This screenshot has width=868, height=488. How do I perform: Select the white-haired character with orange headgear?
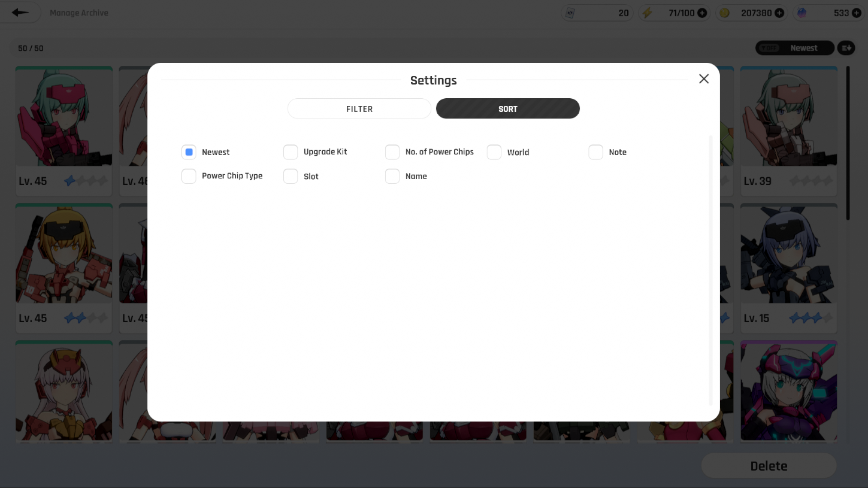pos(64,391)
